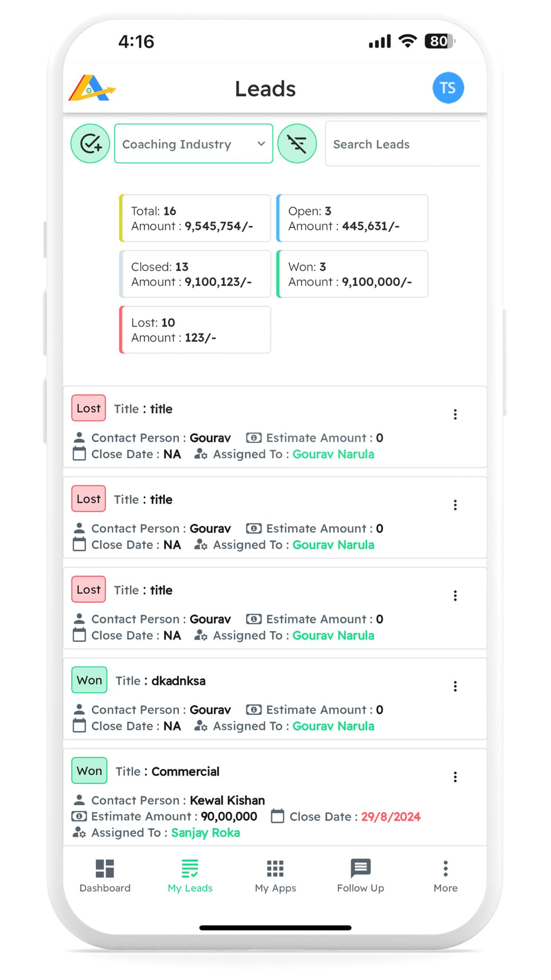Open the Lost: 10 summary card
This screenshot has width=551, height=980.
tap(195, 330)
